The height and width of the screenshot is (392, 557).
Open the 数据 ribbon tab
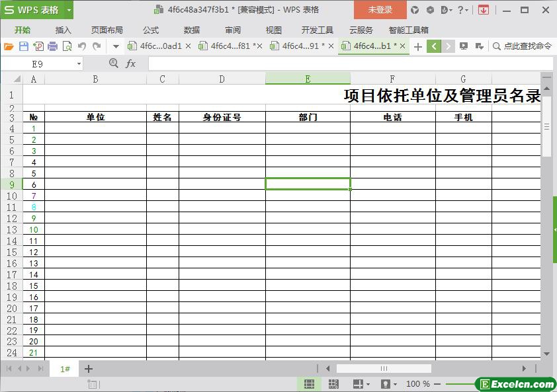[x=192, y=30]
